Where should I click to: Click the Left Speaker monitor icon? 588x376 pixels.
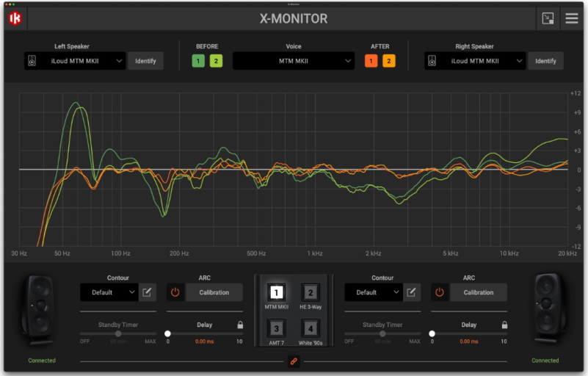32,61
